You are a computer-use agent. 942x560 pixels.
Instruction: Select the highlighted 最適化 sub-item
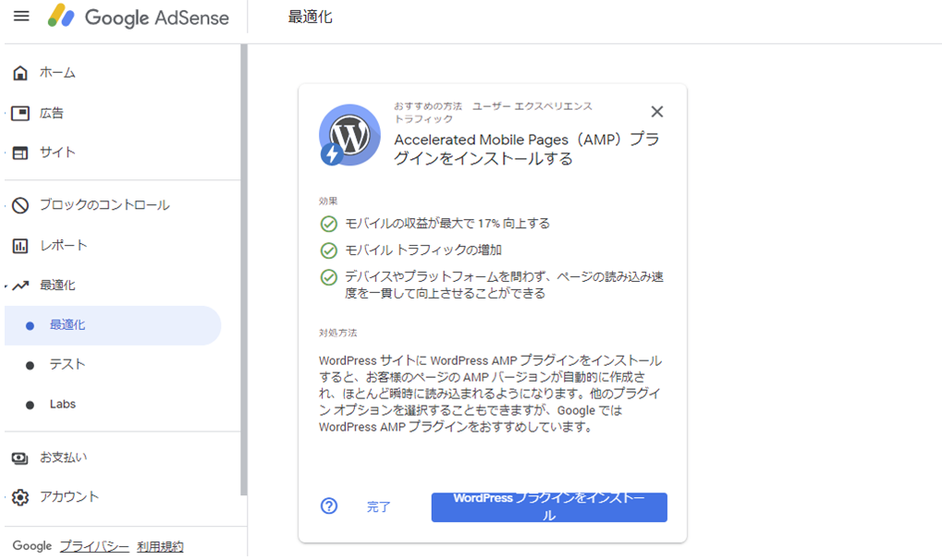point(113,325)
